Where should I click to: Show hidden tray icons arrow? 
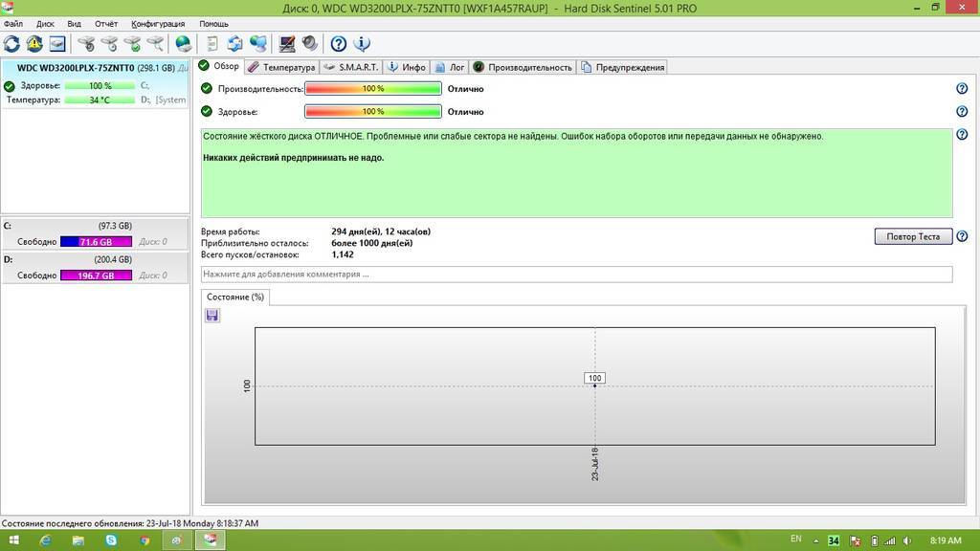[x=815, y=541]
